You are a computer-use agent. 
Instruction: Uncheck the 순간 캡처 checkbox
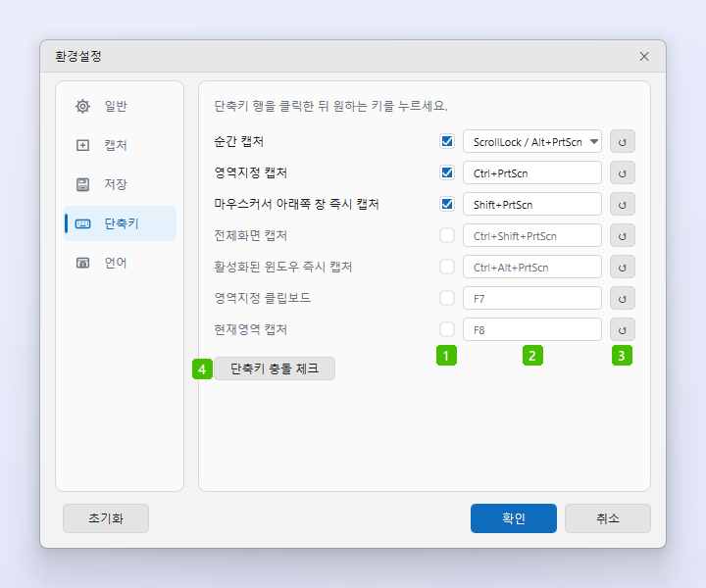tap(447, 141)
